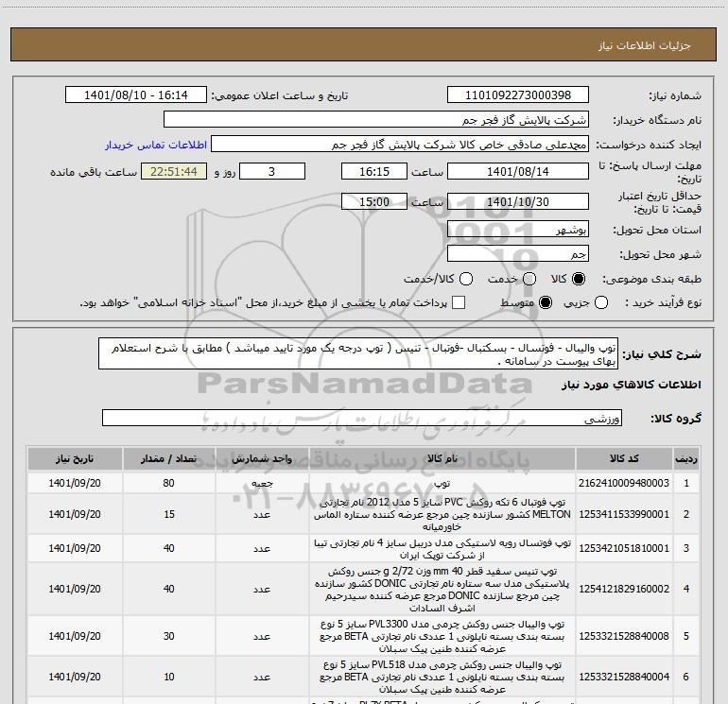Click product code 1253321528840004
This screenshot has width=728, height=704.
pyautogui.click(x=624, y=678)
